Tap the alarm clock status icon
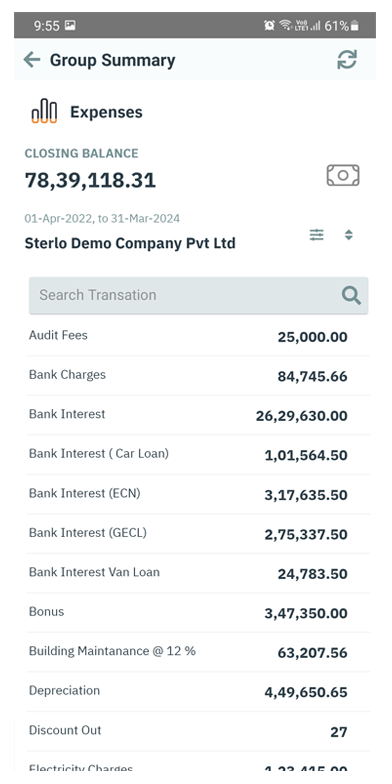Screen dimensions: 392x784 [270, 25]
